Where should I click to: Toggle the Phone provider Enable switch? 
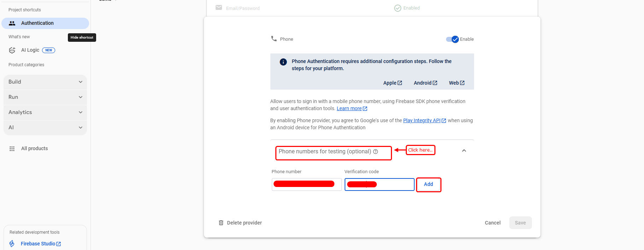pos(452,39)
